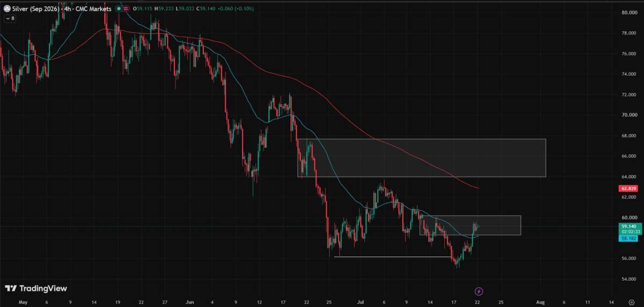This screenshot has height=307, width=644.
Task: Select the white horizontal line drawing
Action: pos(393,257)
